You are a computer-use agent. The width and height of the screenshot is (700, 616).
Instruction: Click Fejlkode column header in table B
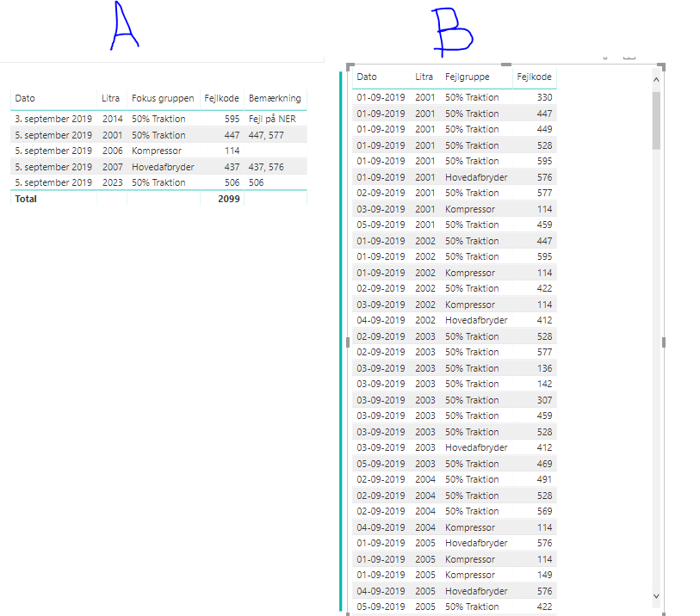(x=534, y=77)
